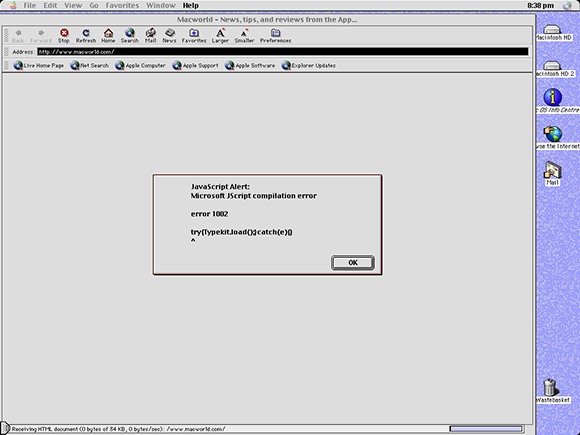This screenshot has width=580, height=435.
Task: Open News from the toolbar
Action: 169,36
